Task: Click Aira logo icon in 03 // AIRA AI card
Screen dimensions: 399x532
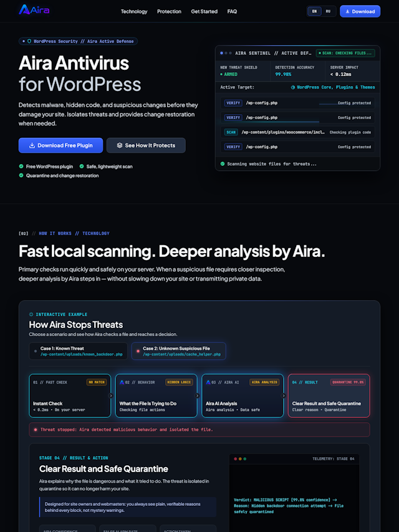Action: click(208, 382)
